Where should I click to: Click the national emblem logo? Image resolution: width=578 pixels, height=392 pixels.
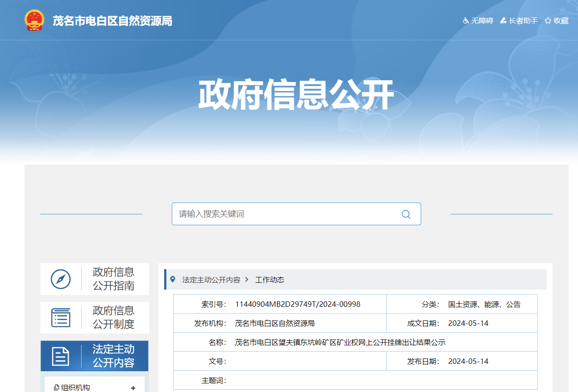pos(34,20)
